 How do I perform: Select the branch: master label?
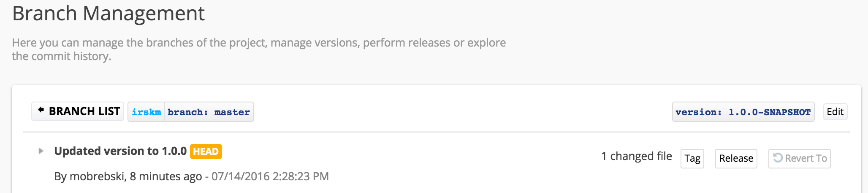pos(209,112)
